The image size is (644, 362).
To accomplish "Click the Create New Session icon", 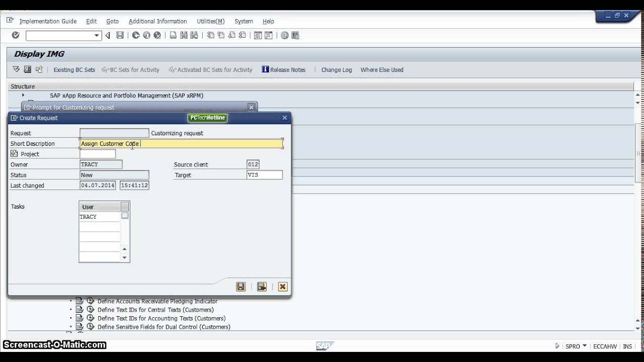I will coord(258,35).
